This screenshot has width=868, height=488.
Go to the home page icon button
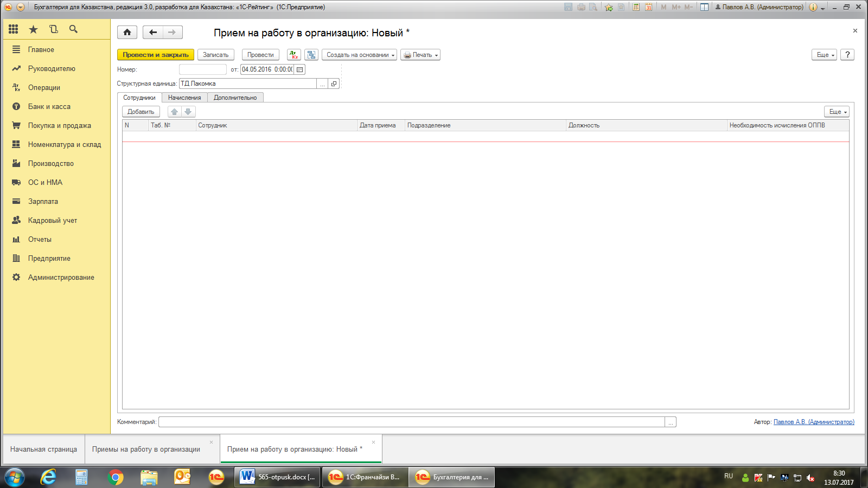tap(127, 33)
